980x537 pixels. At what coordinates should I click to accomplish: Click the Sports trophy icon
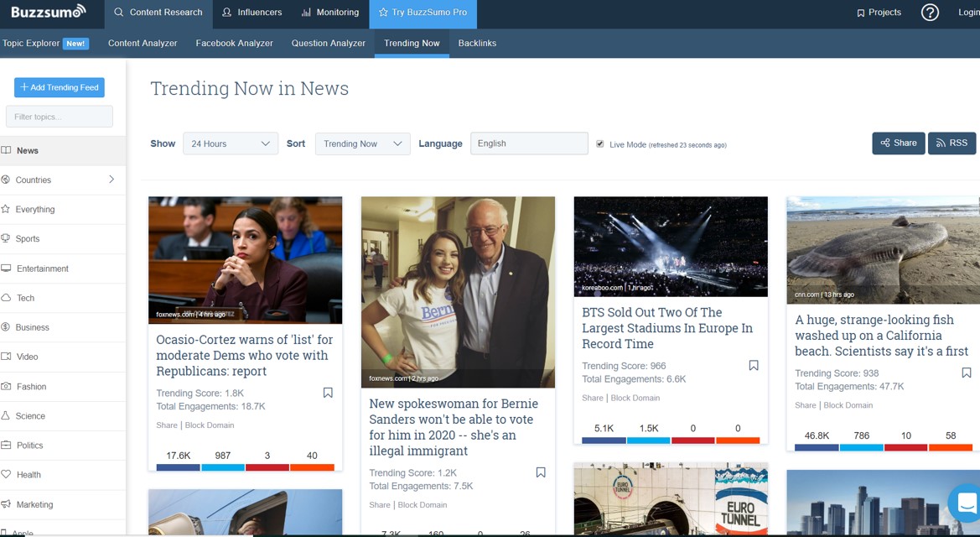6,238
